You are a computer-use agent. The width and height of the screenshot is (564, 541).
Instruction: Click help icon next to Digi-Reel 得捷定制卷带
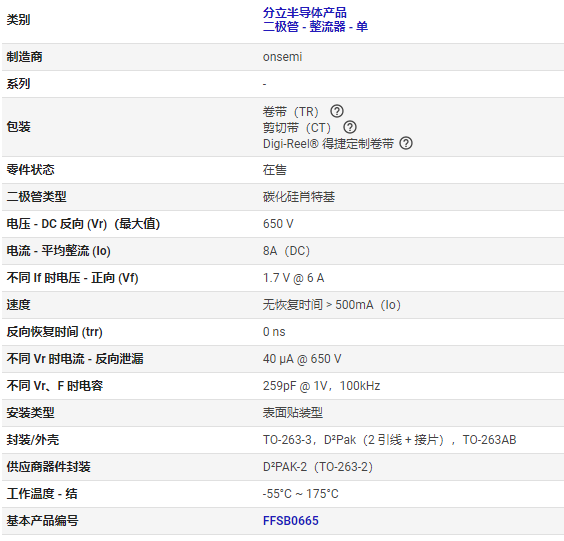coord(406,143)
